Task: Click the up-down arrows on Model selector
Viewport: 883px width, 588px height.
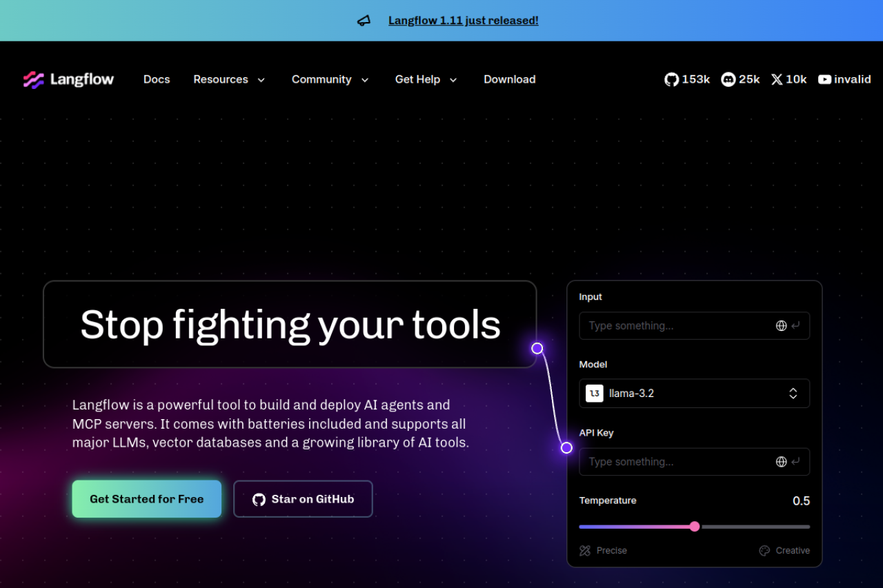Action: pyautogui.click(x=793, y=394)
